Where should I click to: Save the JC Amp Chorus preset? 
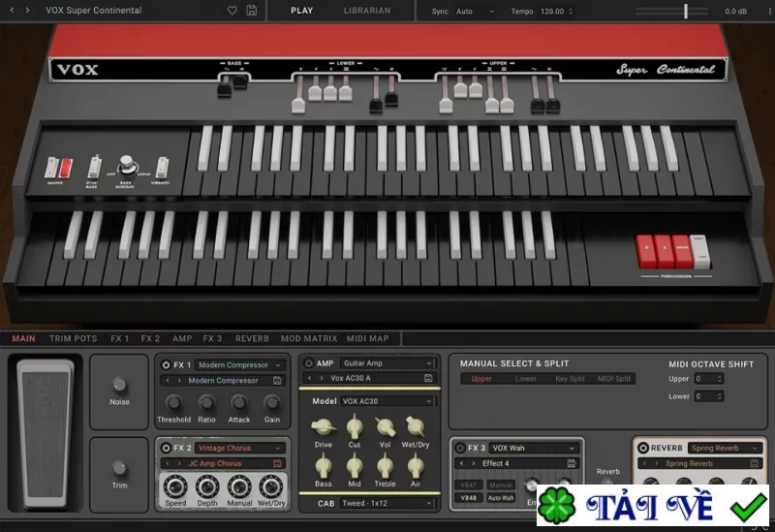click(277, 463)
